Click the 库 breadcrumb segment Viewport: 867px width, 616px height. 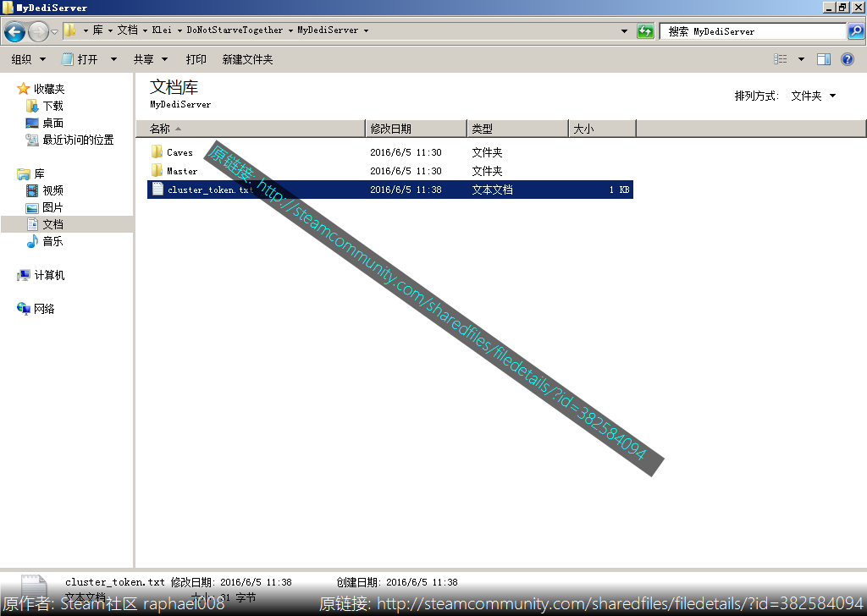98,30
